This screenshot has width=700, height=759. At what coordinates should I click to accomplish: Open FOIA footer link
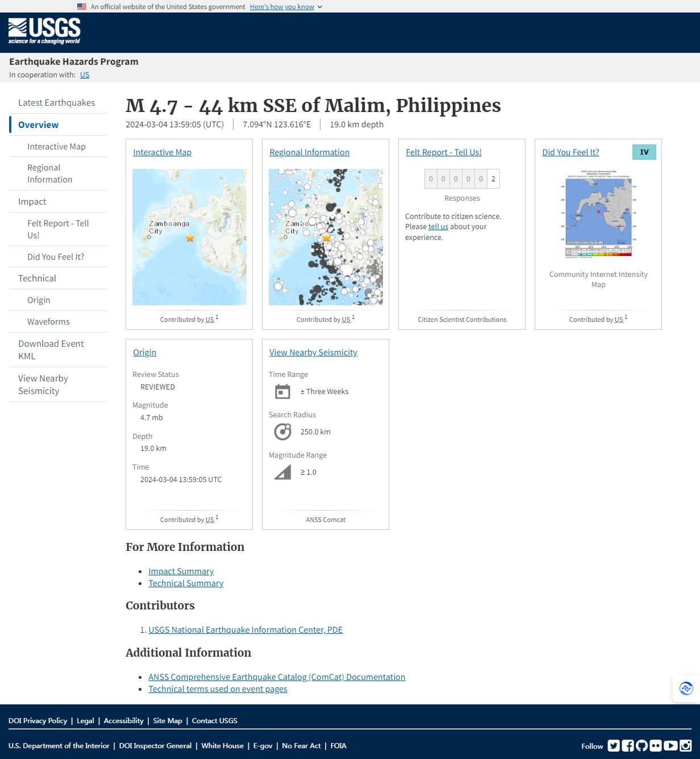338,746
